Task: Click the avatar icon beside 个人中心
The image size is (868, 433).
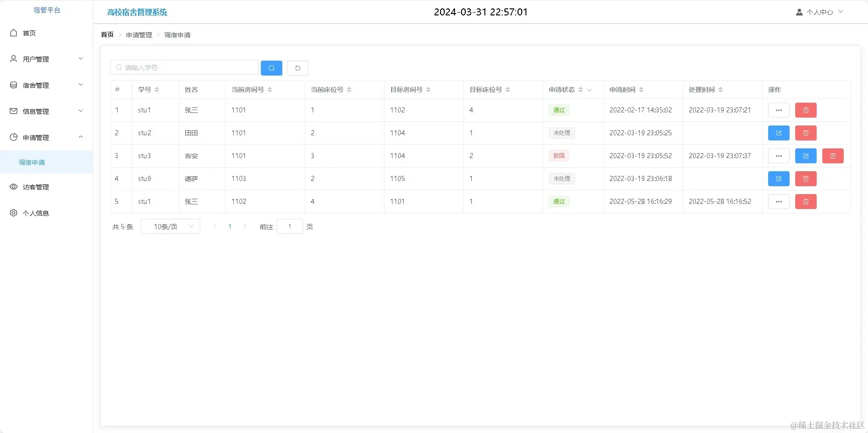Action: [799, 12]
